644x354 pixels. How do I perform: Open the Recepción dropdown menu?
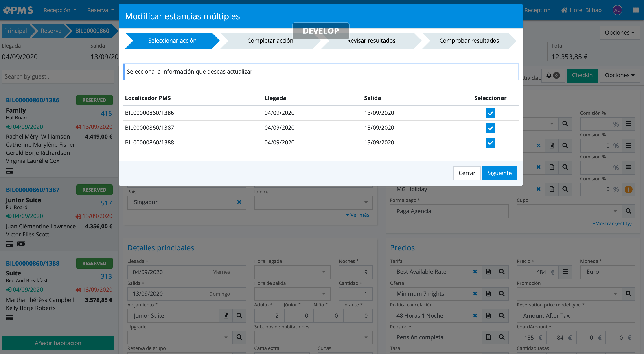click(x=60, y=10)
